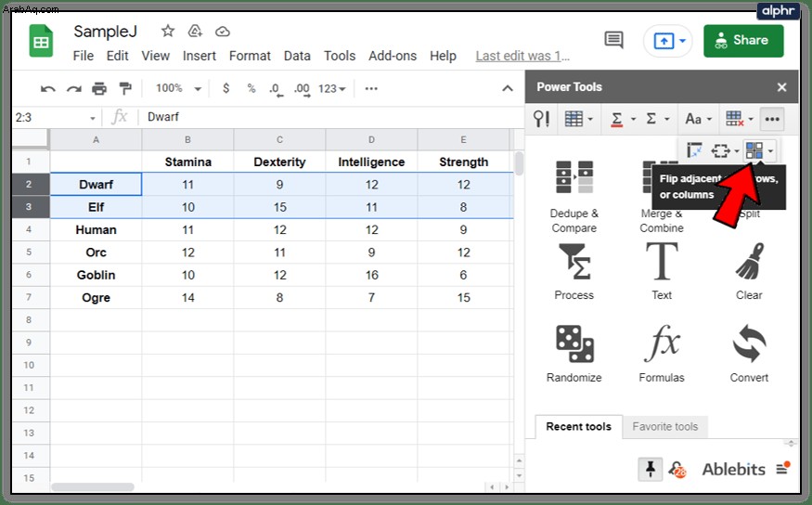Select the Goblin cell
This screenshot has width=812, height=505.
pos(96,275)
